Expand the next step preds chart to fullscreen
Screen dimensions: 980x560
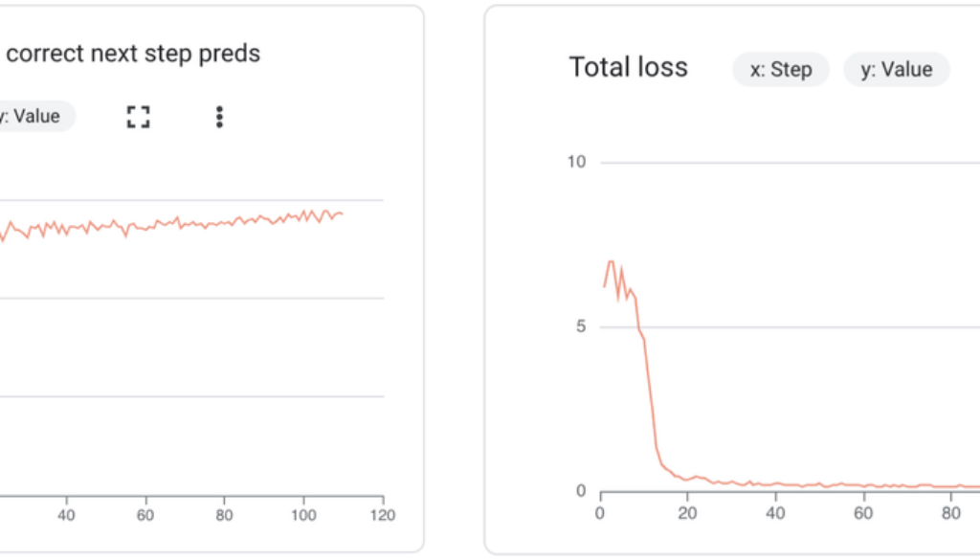tap(139, 117)
